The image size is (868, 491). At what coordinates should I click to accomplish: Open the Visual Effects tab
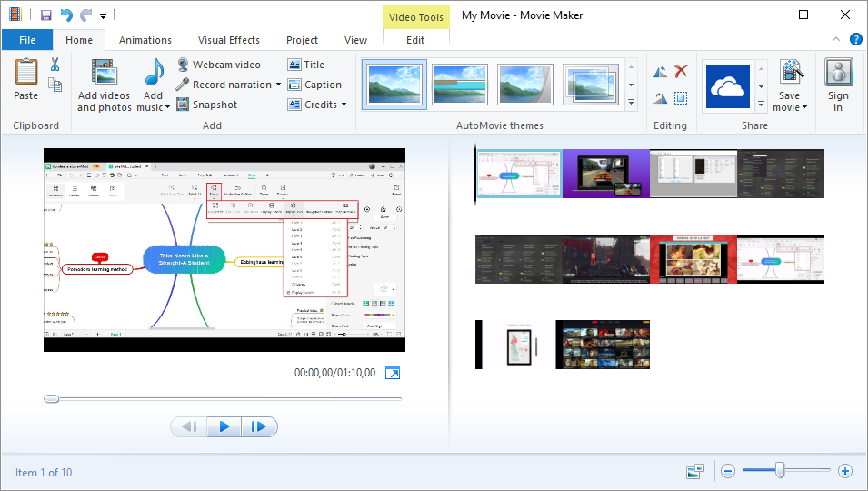pos(229,40)
